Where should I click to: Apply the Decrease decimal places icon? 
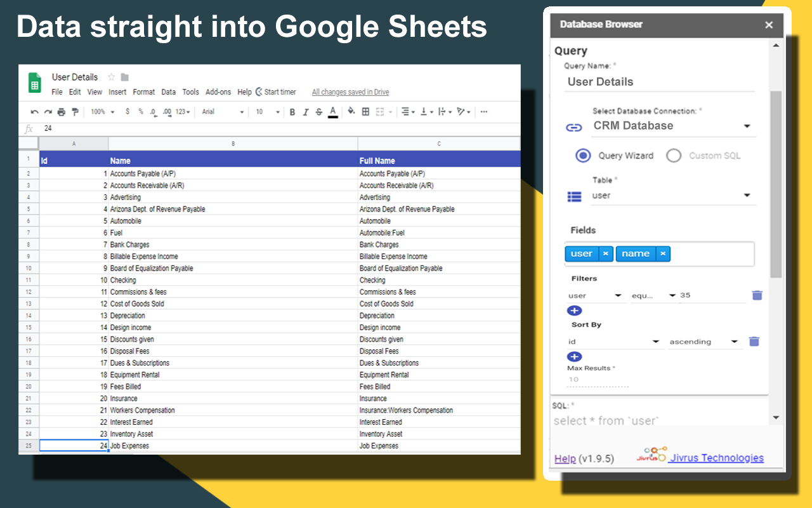coord(152,112)
